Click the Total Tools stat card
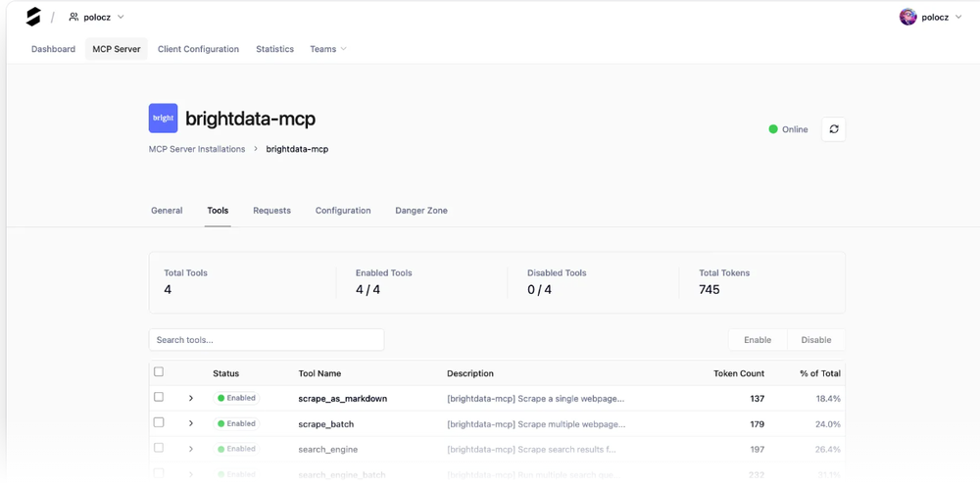 [x=242, y=282]
